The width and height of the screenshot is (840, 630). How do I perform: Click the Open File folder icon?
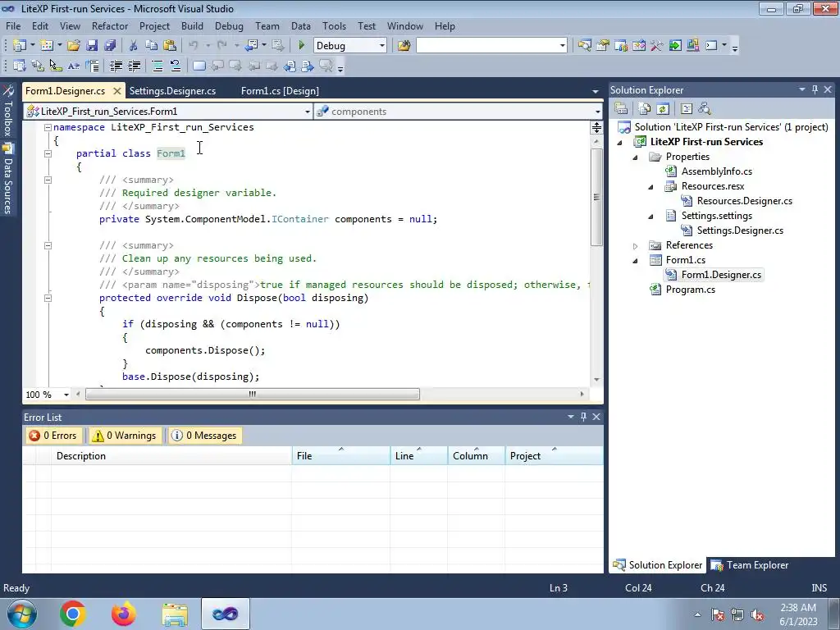(x=73, y=46)
